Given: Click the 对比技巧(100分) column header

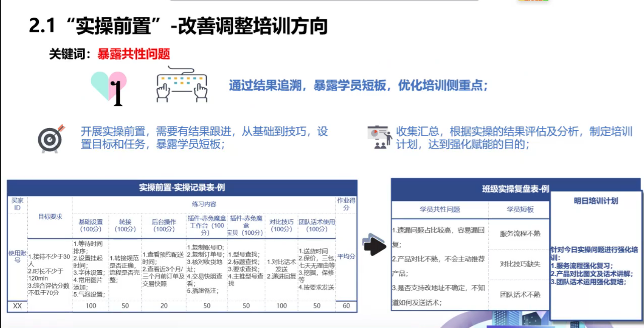Looking at the screenshot, I should (282, 225).
